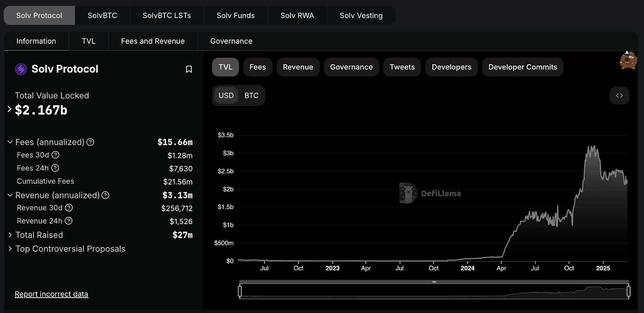This screenshot has height=313, width=644.
Task: Expand the Total Value Locked breakdown
Action: 9,109
